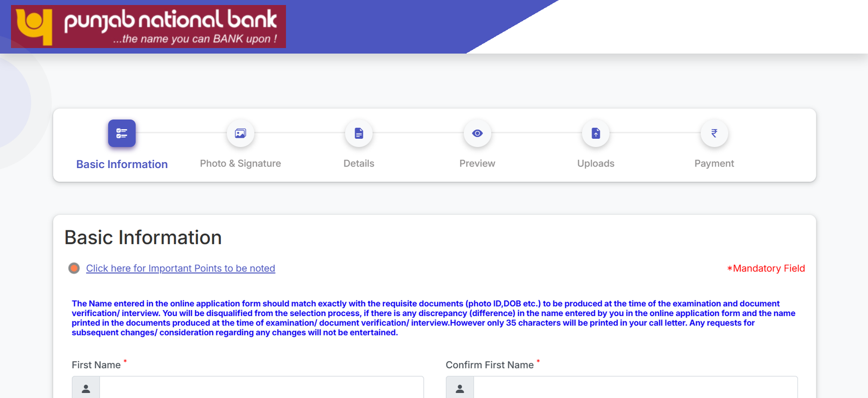Click the orange dot beside Important Points link

(x=74, y=268)
